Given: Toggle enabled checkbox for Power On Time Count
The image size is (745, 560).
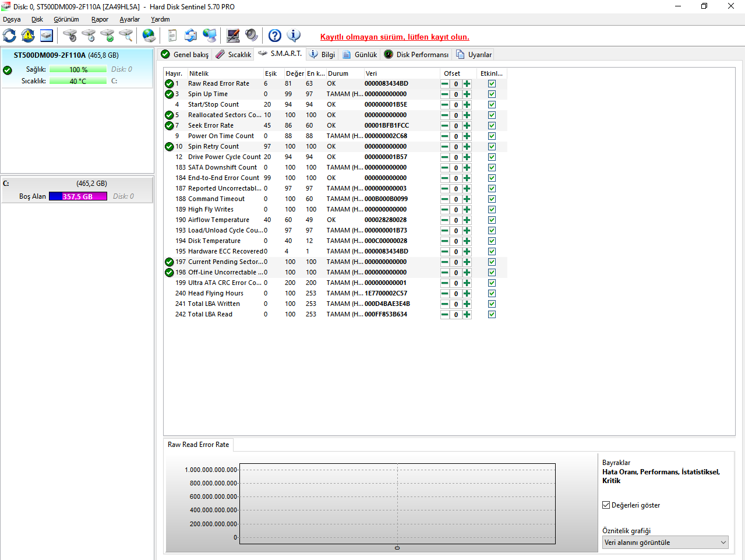Looking at the screenshot, I should [492, 136].
